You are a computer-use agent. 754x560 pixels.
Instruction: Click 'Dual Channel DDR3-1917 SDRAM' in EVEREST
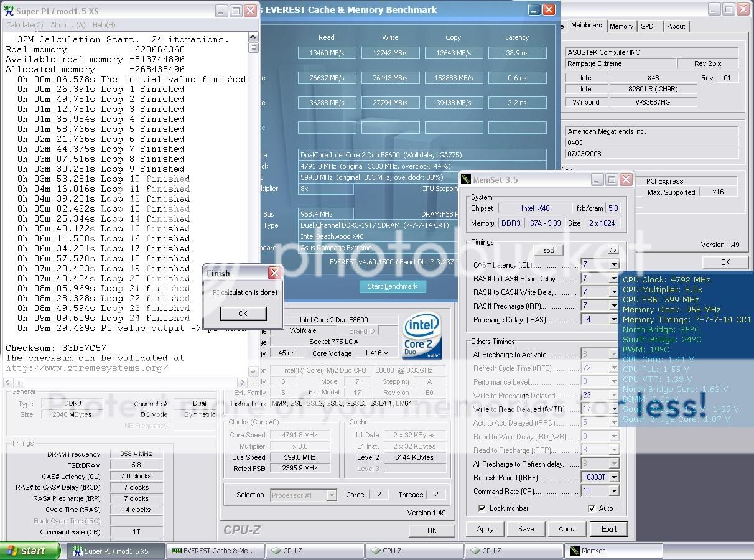click(422, 225)
